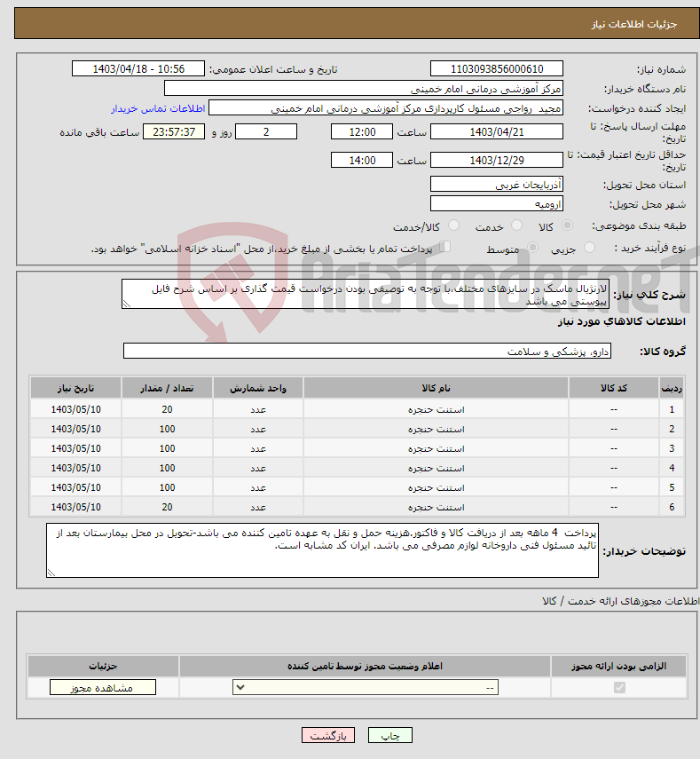Screen dimensions: 700x759
Task: Click the resize grip of توضیحات خریدار box
Action: 51,573
